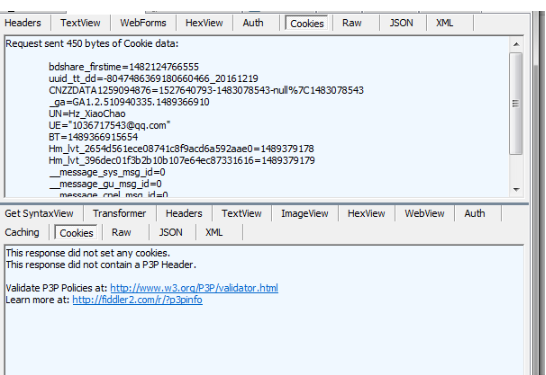The height and width of the screenshot is (375, 546).
Task: Open the request Headers tab
Action: click(23, 23)
